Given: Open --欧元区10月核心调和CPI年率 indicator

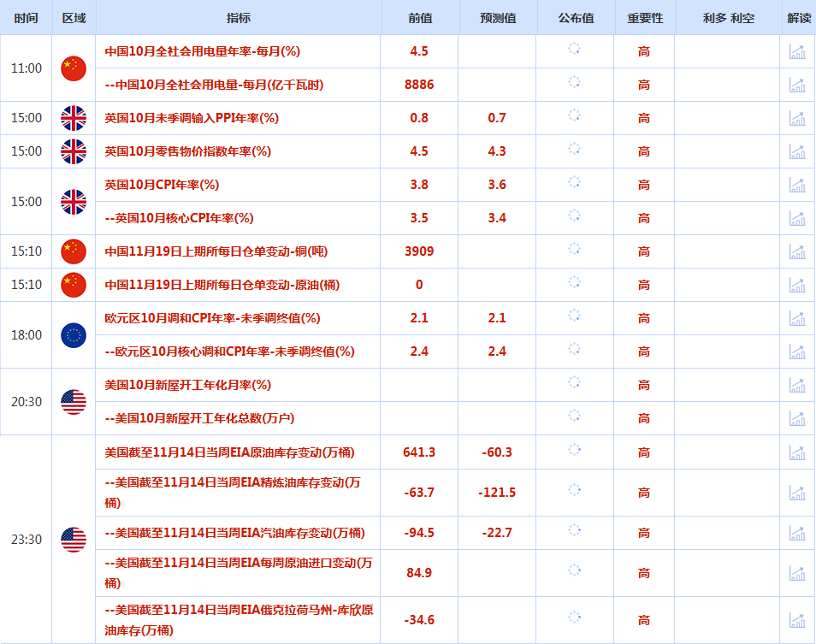Looking at the screenshot, I should (229, 352).
